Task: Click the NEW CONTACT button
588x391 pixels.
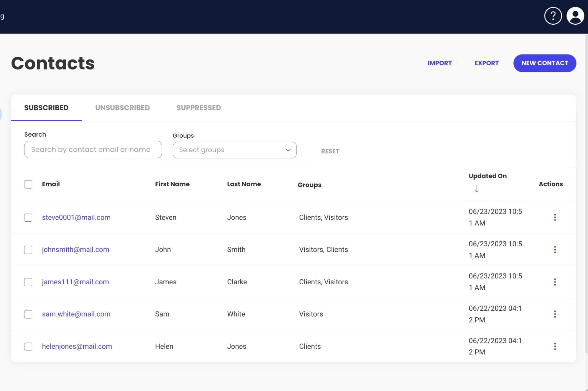Action: click(x=545, y=63)
